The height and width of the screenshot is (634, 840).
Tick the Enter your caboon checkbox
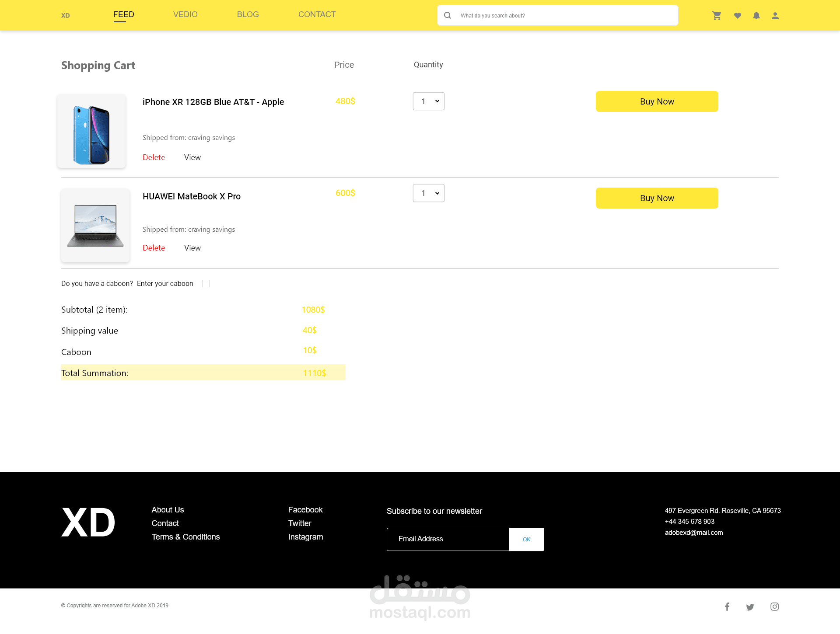[x=206, y=284]
